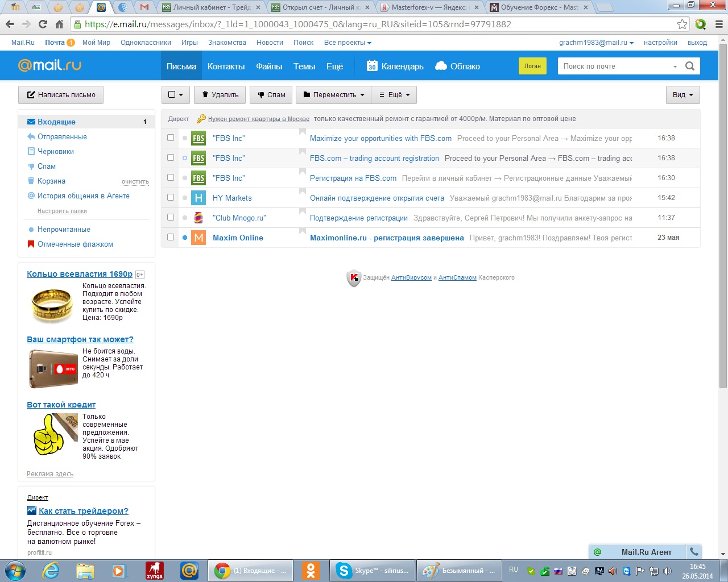This screenshot has height=582, width=728.
Task: Bookmark this page with the star icon
Action: (x=682, y=24)
